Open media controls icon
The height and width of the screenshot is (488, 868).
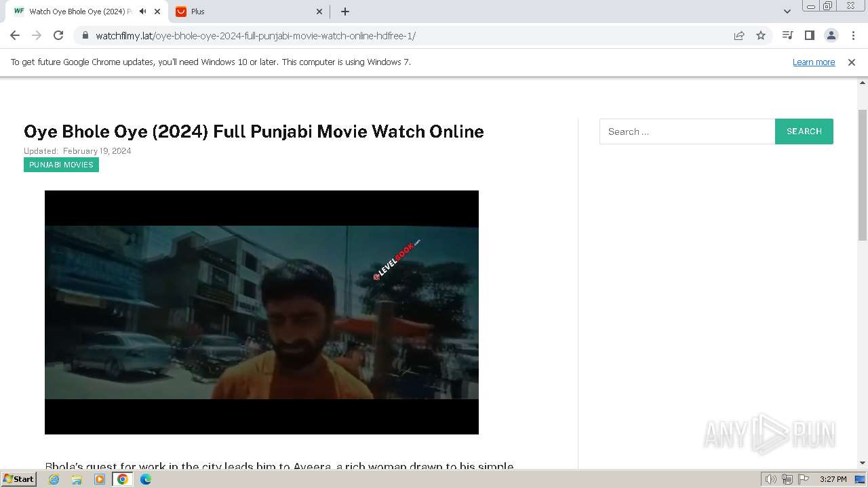(x=787, y=35)
